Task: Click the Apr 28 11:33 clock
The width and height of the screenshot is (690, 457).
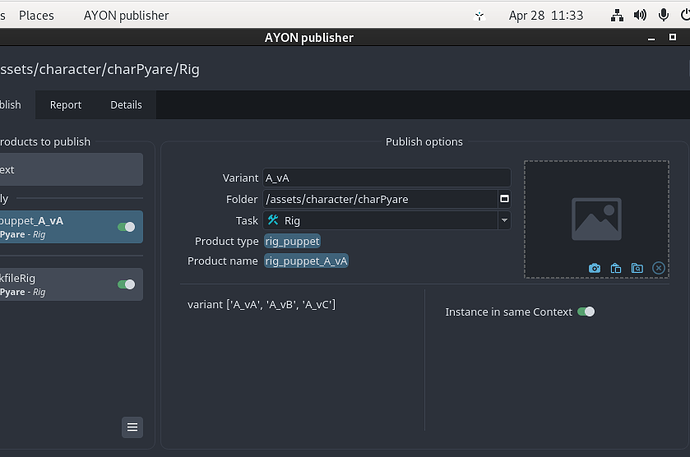Action: [546, 15]
